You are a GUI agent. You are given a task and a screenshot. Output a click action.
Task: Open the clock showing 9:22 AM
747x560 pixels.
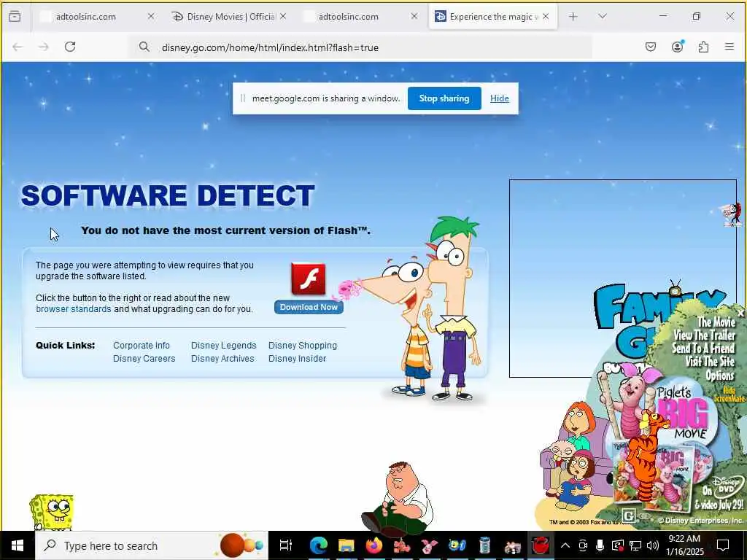pos(684,545)
